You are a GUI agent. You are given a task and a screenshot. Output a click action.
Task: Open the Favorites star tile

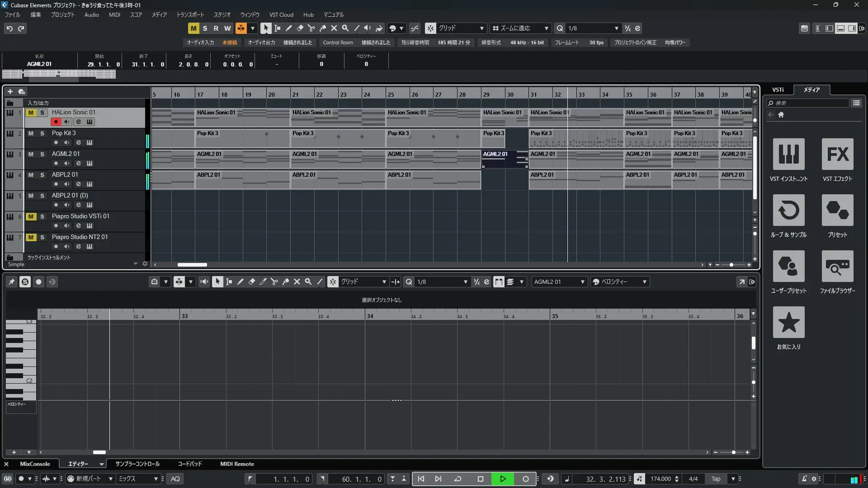pos(788,323)
